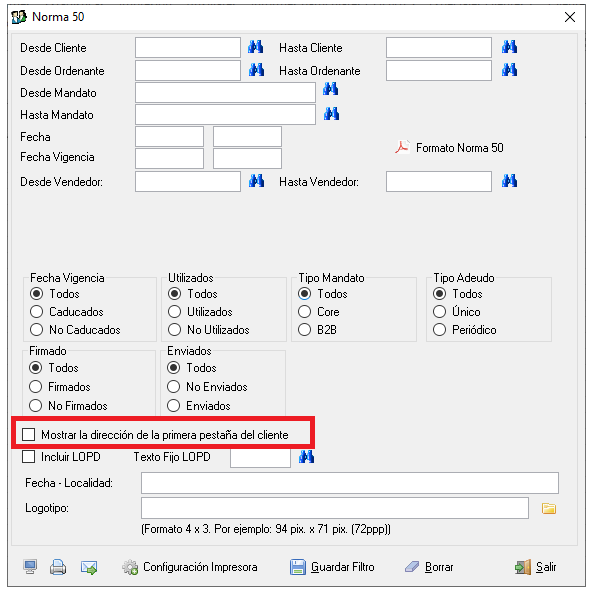The height and width of the screenshot is (590, 591).
Task: Click the Borrar button
Action: [x=429, y=567]
